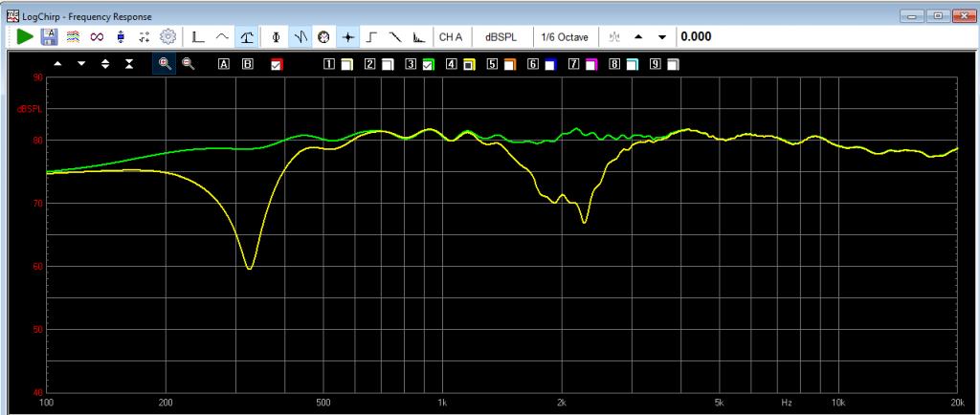The width and height of the screenshot is (980, 415).
Task: Toggle the highlighted balance-curve icon
Action: [x=247, y=37]
